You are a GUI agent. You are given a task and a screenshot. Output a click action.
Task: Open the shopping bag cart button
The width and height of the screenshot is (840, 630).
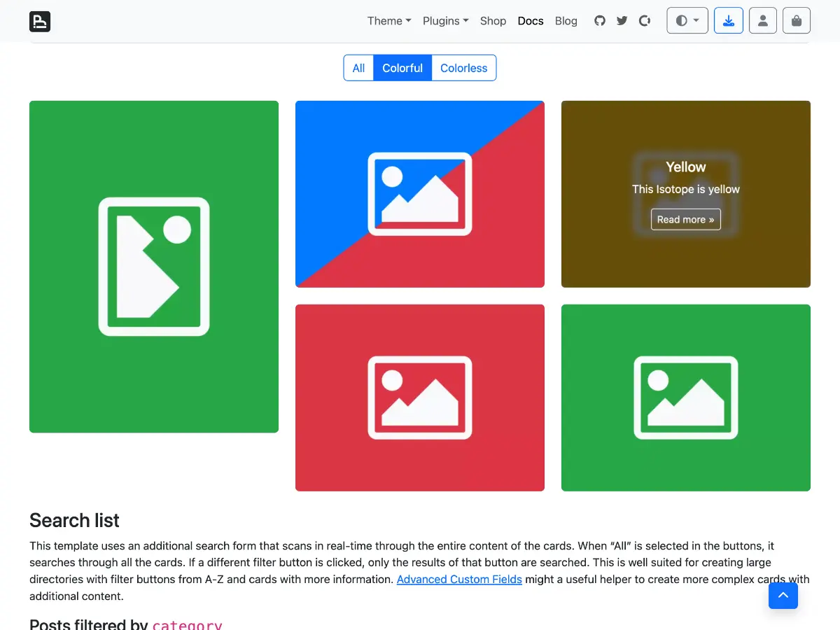[797, 21]
